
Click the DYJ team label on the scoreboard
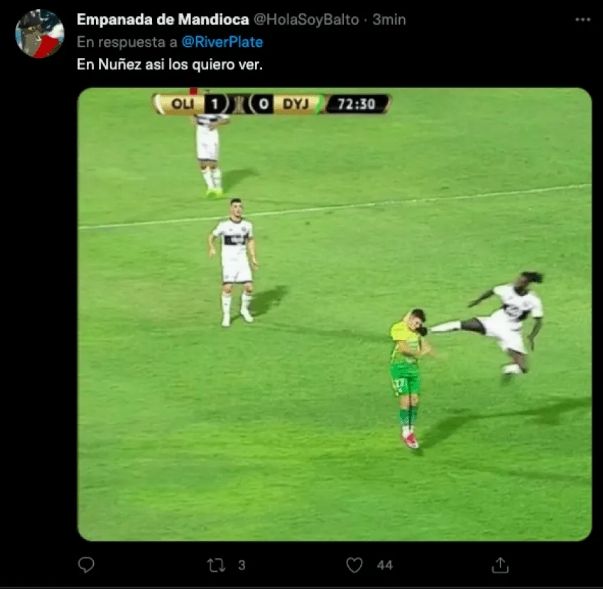click(x=295, y=104)
